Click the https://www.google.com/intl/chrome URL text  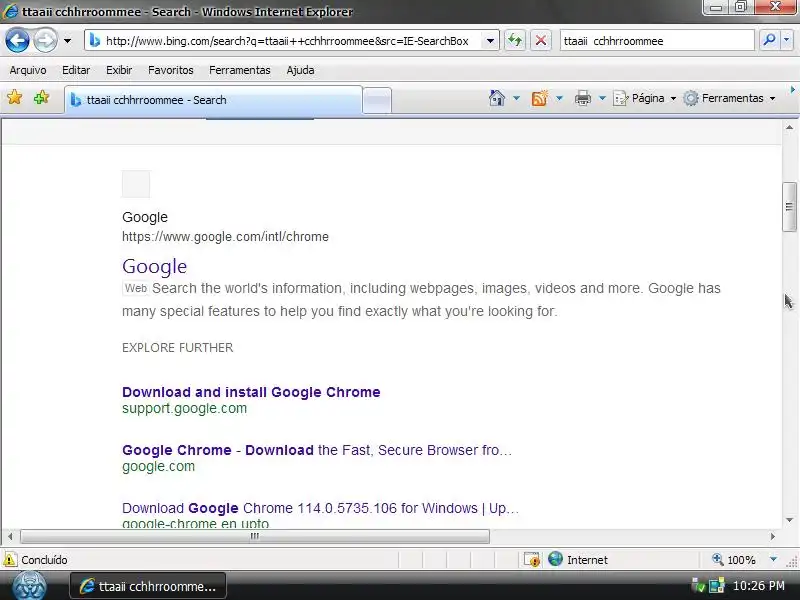(225, 237)
